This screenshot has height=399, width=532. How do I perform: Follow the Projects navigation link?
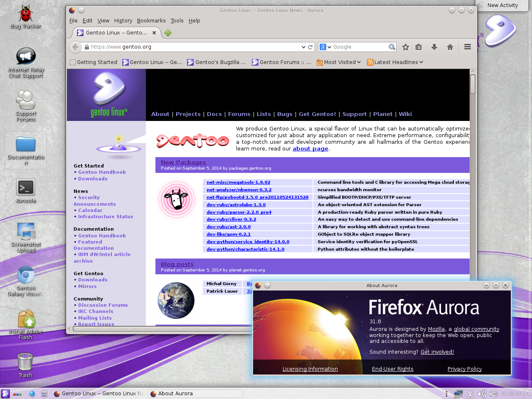pos(188,114)
